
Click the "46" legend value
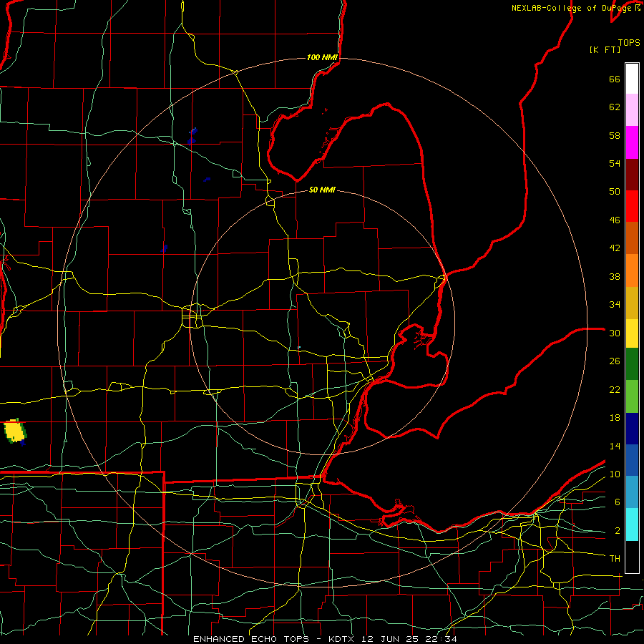[615, 220]
